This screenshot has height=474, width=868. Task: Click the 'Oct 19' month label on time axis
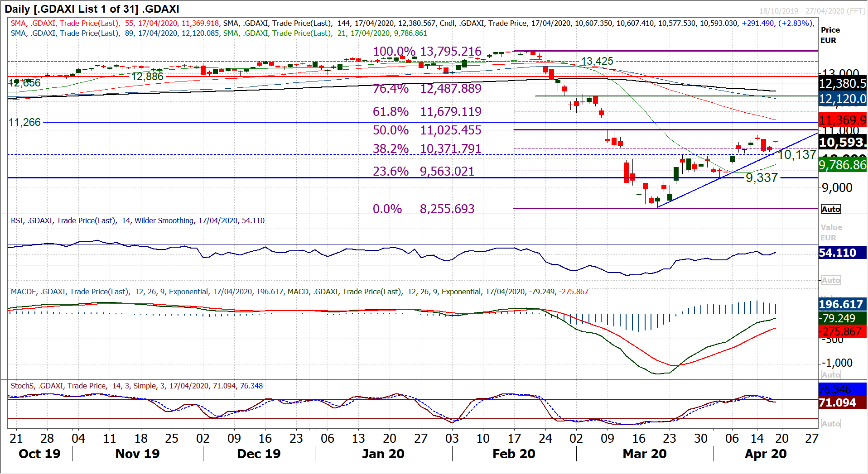point(39,454)
